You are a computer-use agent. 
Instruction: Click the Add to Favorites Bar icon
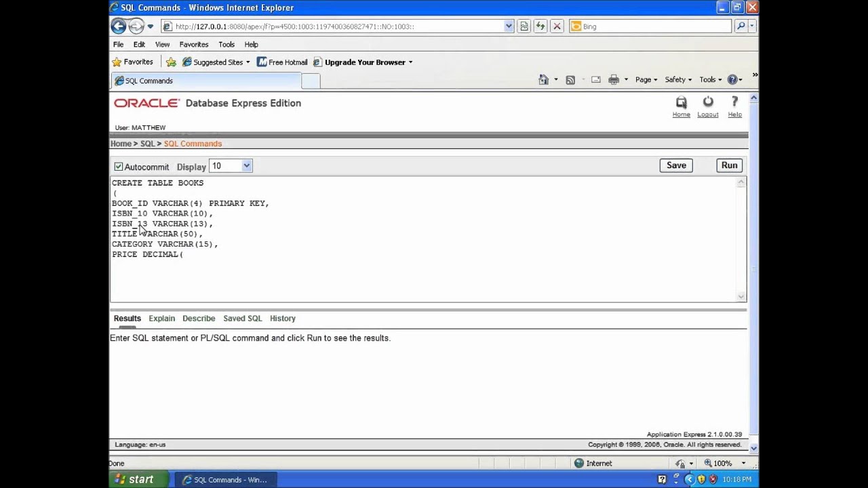pyautogui.click(x=171, y=62)
